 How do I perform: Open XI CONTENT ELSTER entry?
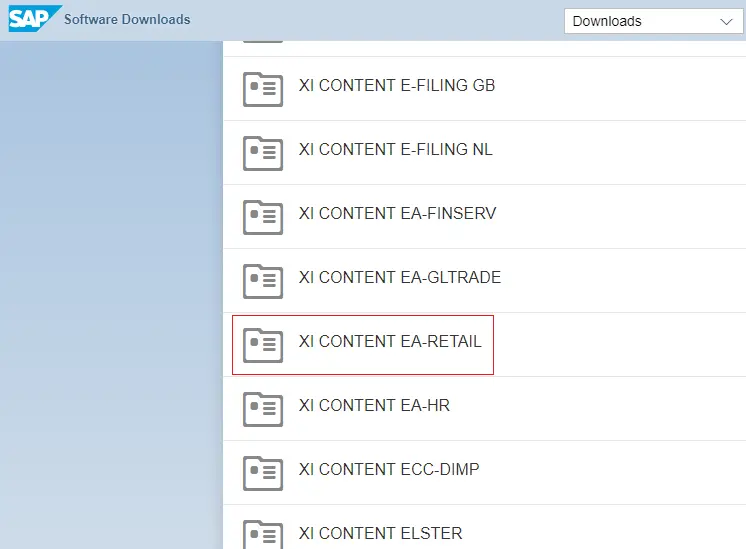pyautogui.click(x=380, y=533)
